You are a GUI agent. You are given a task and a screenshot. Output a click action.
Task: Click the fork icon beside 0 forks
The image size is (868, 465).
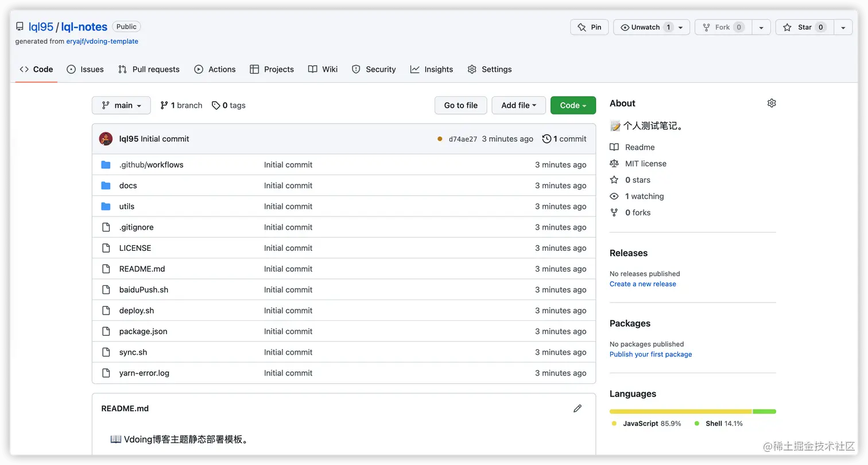click(614, 213)
